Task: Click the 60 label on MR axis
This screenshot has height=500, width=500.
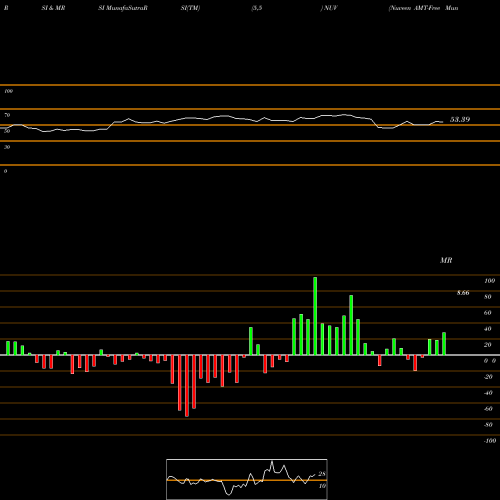Action: coord(488,313)
